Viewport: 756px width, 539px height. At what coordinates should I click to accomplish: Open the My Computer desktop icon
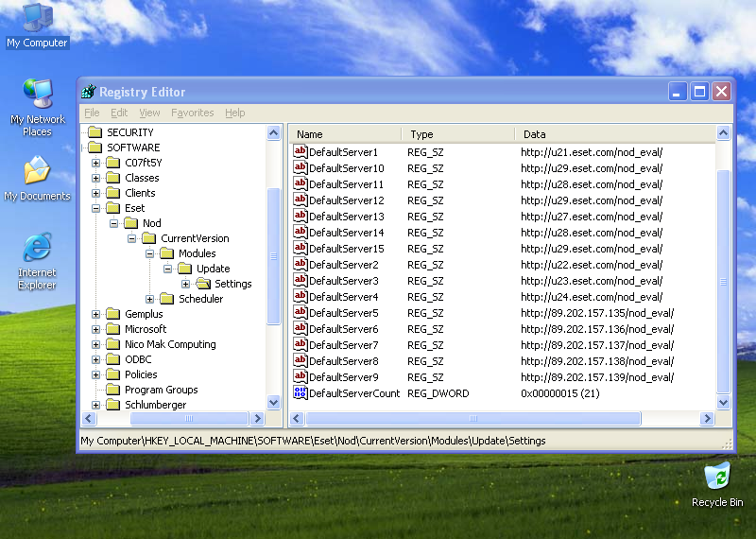38,26
